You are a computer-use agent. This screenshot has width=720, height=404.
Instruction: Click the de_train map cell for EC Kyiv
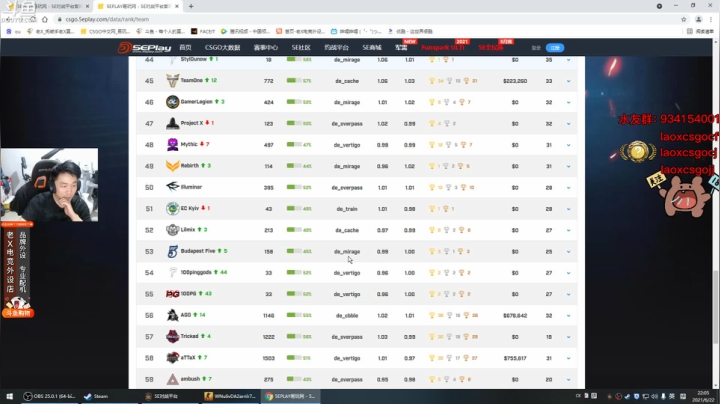(347, 209)
